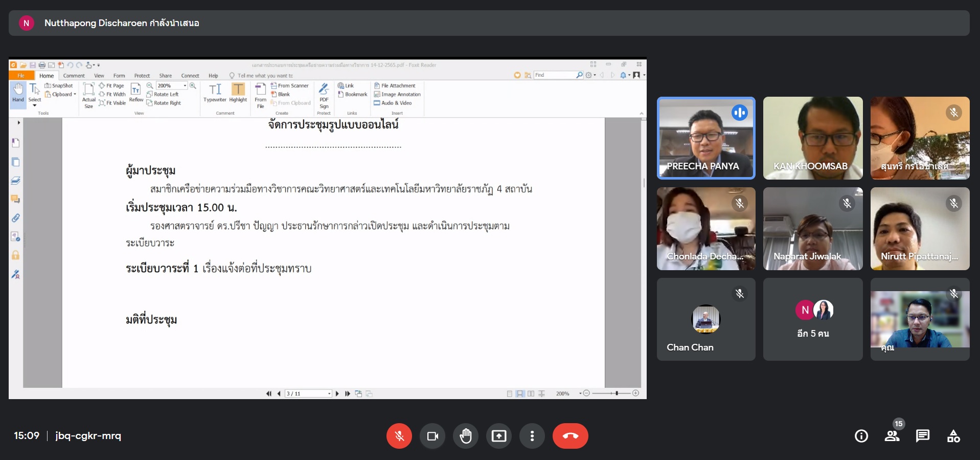Select the Highlight tool in ribbon

click(238, 93)
